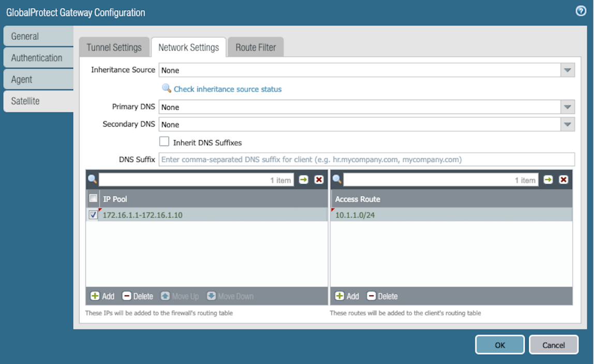Click the IP Pool search magnifier icon
594x364 pixels.
(x=93, y=179)
